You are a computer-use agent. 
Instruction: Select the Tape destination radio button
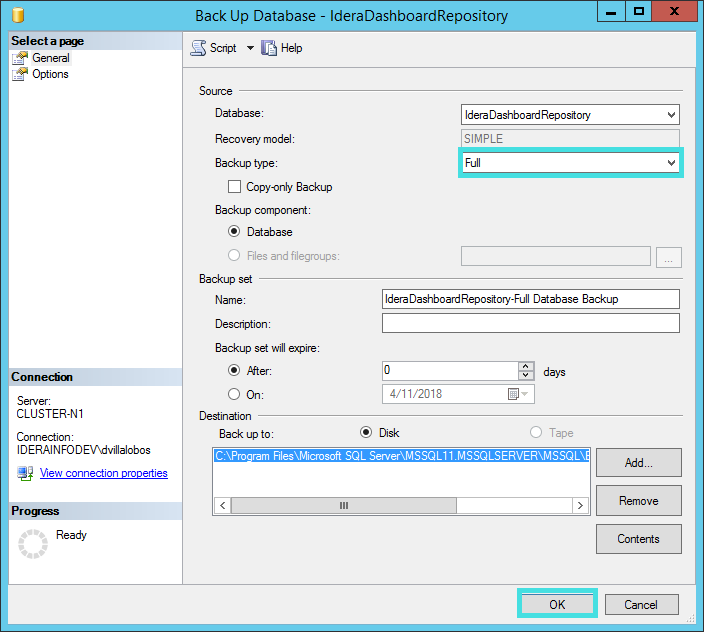coord(536,432)
